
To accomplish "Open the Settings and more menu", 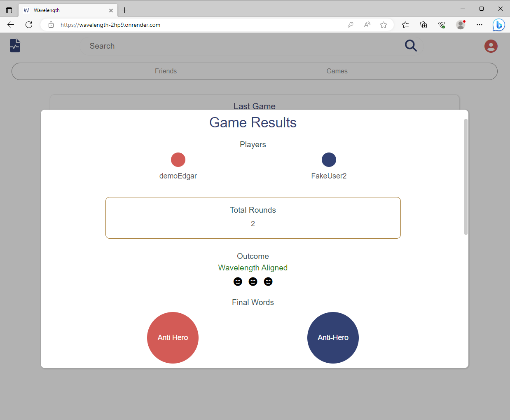I will point(479,25).
